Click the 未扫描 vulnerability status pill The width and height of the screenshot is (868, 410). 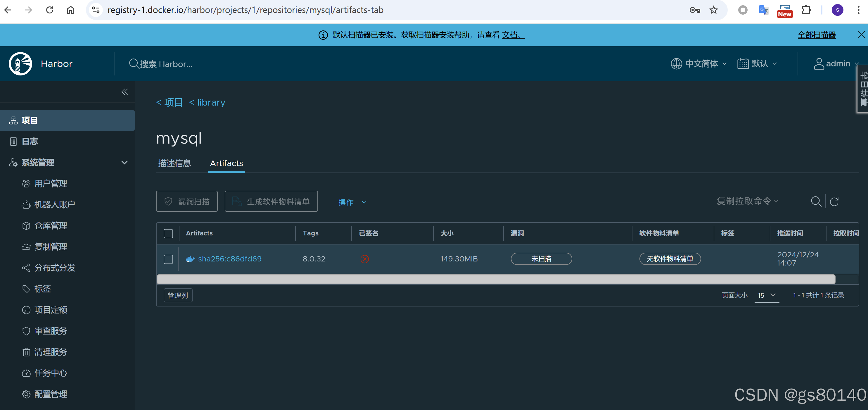[541, 259]
